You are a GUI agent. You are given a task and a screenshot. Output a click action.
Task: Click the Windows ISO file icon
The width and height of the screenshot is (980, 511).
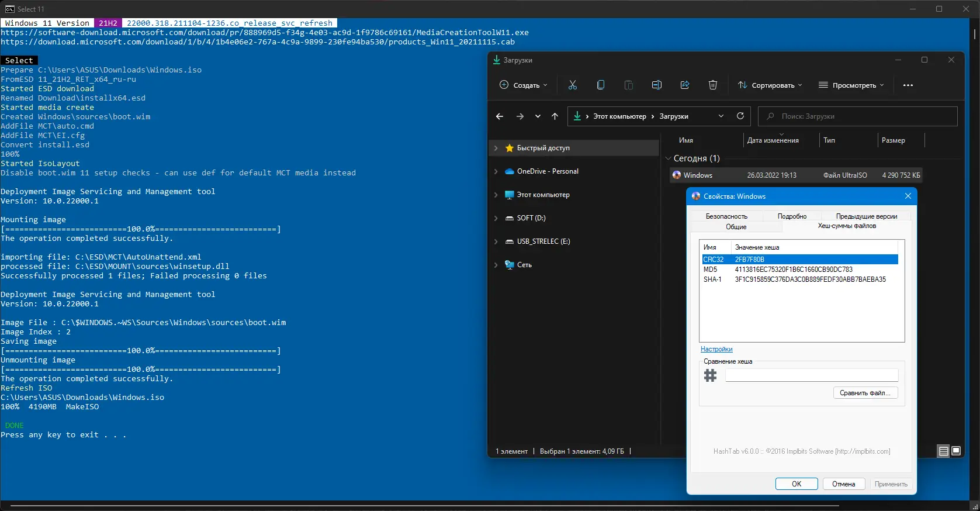tap(677, 175)
